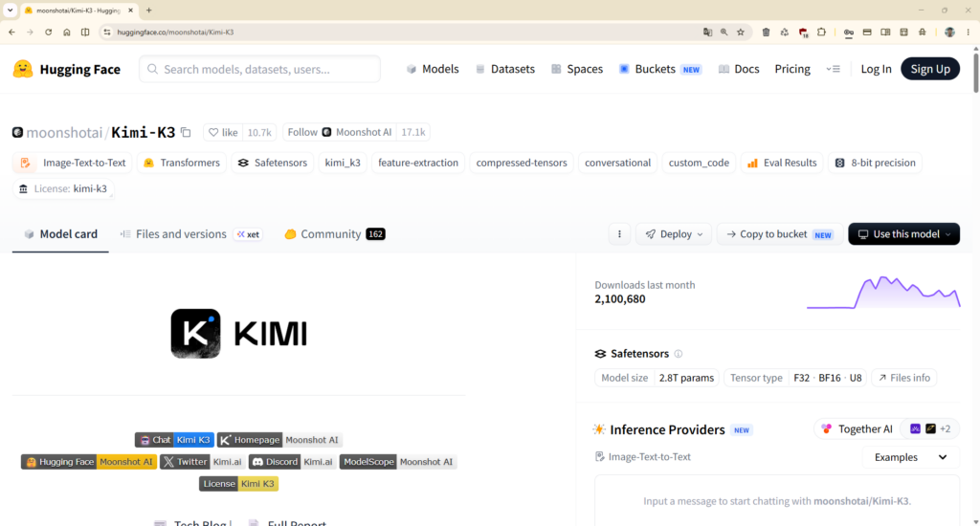Image resolution: width=980 pixels, height=526 pixels.
Task: Expand the Deploy dropdown
Action: [x=674, y=233]
